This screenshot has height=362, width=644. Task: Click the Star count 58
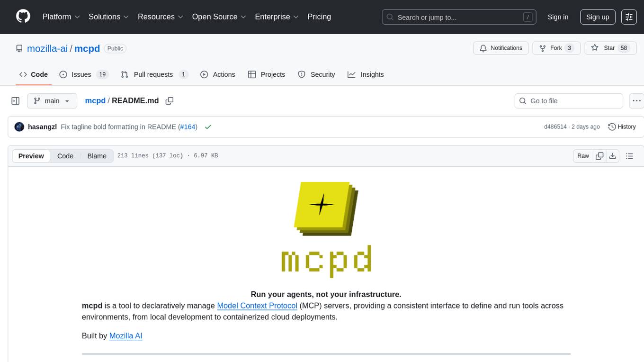624,48
